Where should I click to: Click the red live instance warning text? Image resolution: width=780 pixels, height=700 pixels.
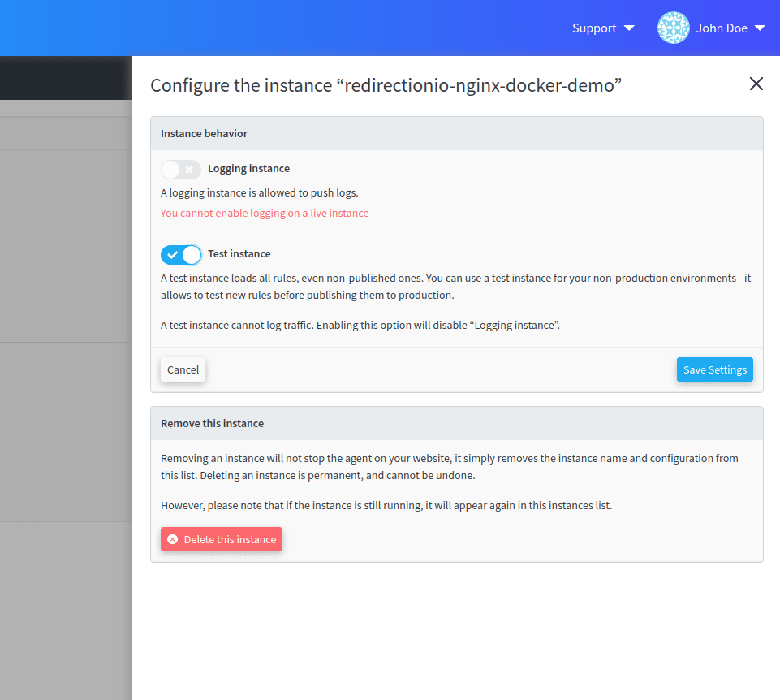265,213
